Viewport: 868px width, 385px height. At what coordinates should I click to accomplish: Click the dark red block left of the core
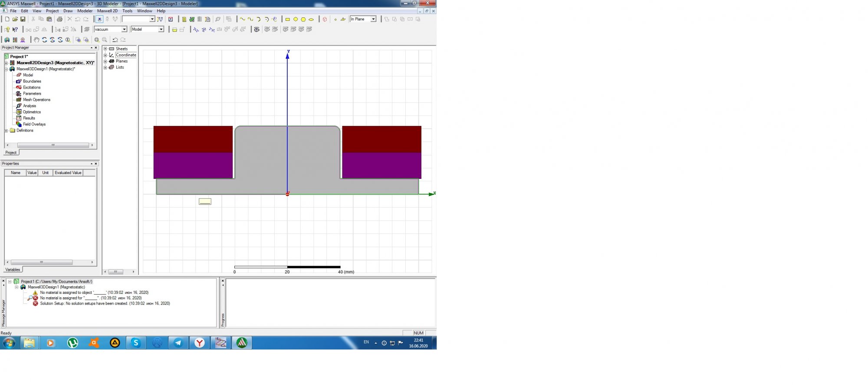(193, 139)
